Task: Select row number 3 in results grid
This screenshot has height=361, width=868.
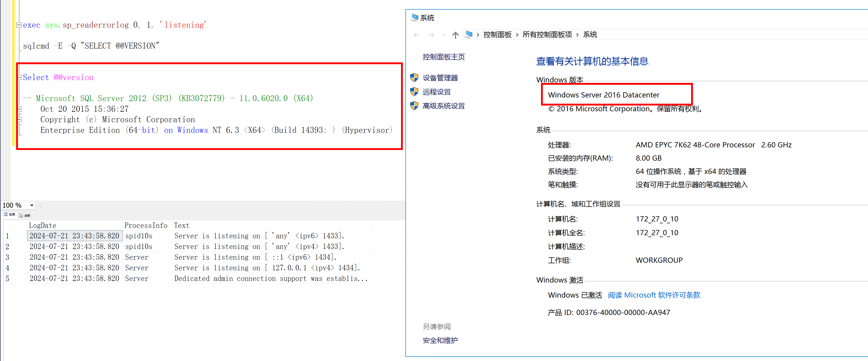Action: pyautogui.click(x=15, y=257)
